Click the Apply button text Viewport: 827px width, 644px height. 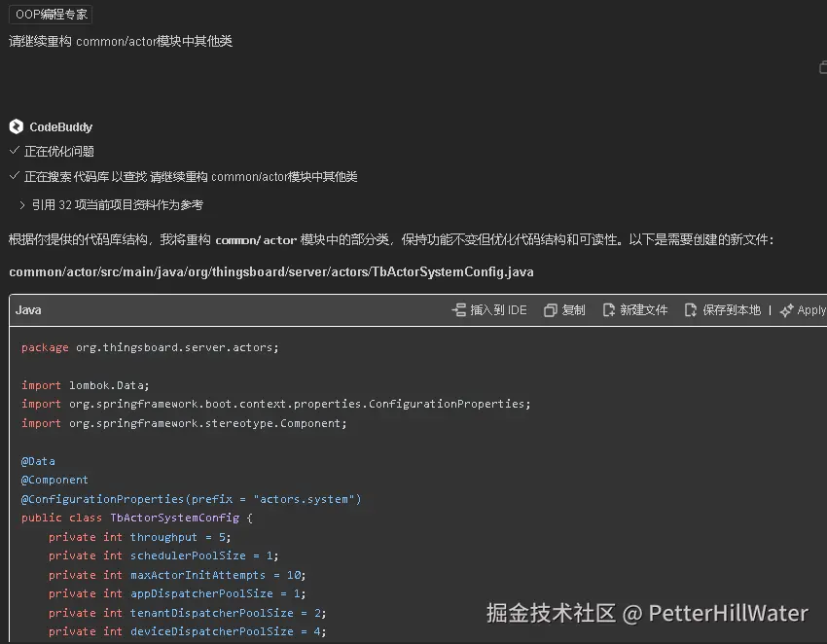811,309
